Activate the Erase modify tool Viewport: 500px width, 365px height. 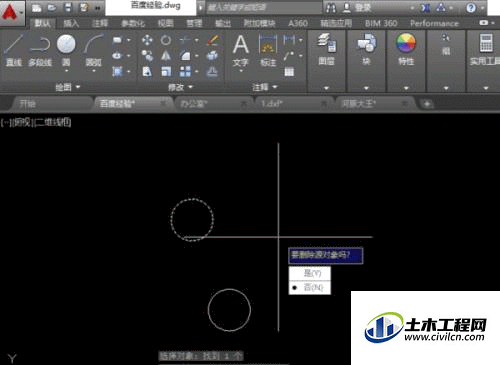coord(212,40)
